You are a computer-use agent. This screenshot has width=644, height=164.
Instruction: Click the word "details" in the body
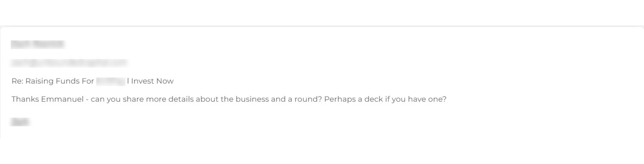(181, 99)
